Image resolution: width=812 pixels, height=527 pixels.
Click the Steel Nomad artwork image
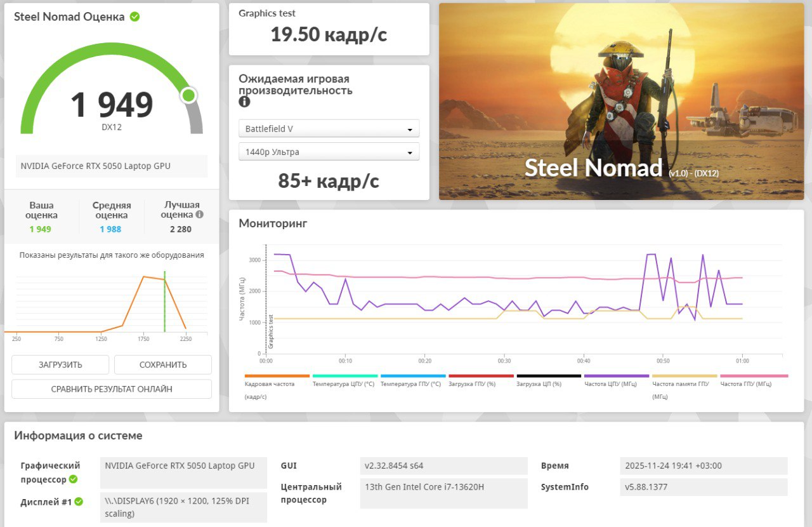(x=622, y=102)
